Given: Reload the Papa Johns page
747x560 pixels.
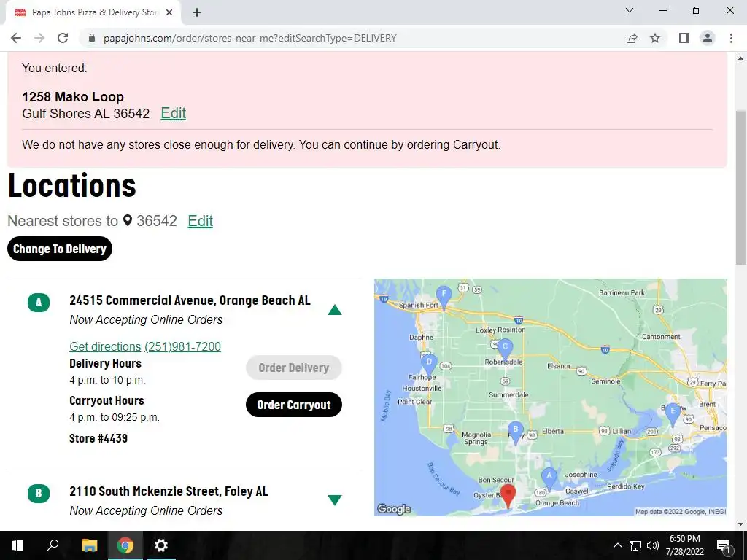Looking at the screenshot, I should click(63, 38).
